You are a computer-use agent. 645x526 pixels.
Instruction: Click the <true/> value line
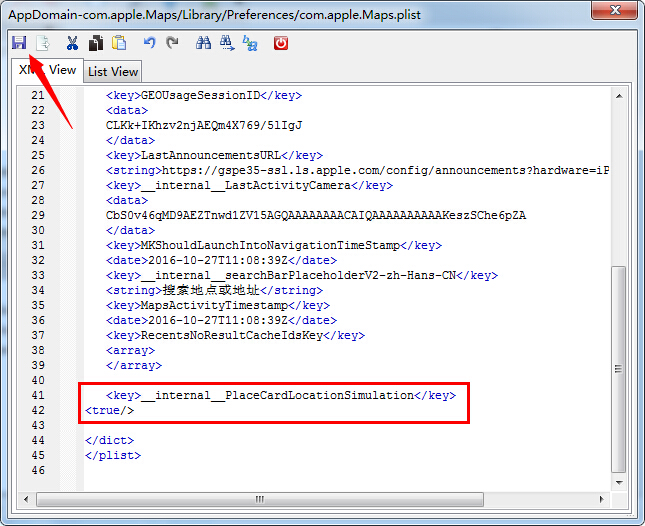109,410
